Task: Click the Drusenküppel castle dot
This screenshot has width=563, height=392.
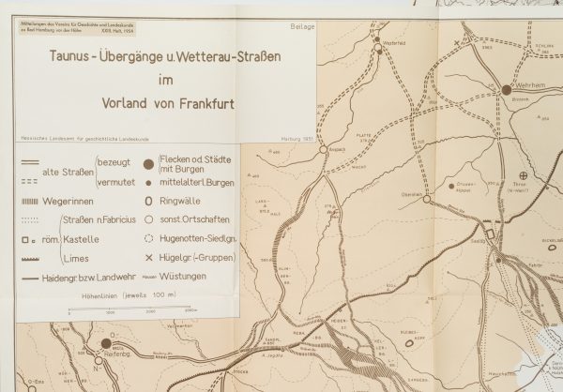Action: 452,186
